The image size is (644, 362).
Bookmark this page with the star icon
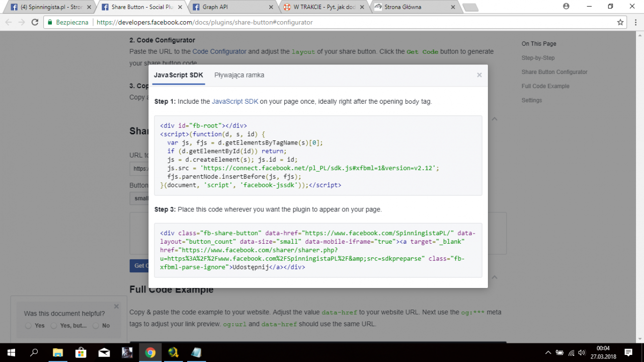620,22
